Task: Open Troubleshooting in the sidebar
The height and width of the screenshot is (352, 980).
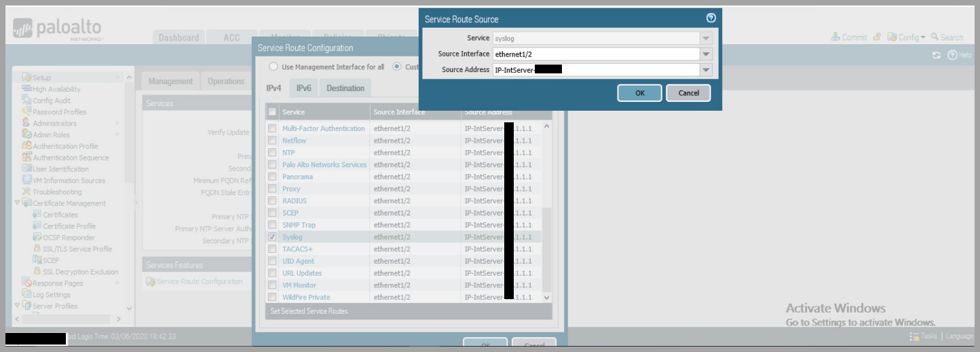Action: [x=57, y=192]
